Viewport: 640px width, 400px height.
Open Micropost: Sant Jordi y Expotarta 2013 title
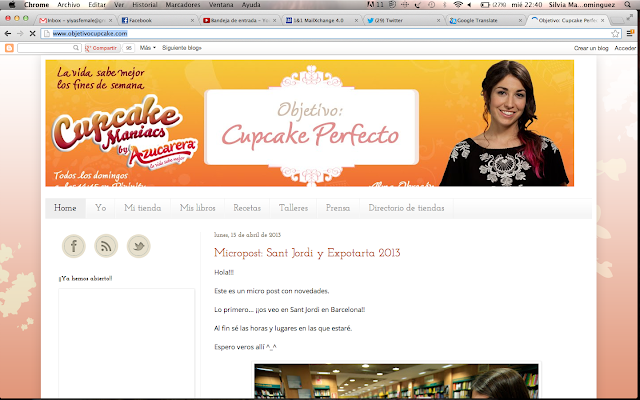click(307, 253)
